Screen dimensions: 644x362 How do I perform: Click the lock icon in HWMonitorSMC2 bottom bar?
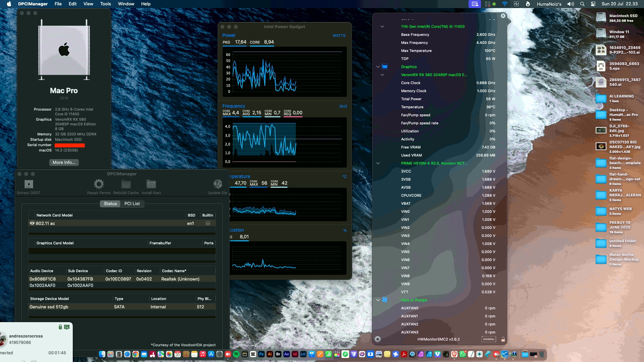click(502, 339)
